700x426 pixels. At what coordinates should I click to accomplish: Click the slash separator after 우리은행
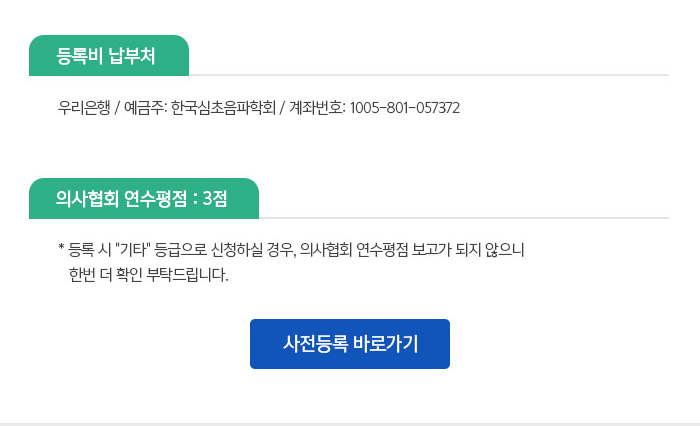(x=117, y=108)
